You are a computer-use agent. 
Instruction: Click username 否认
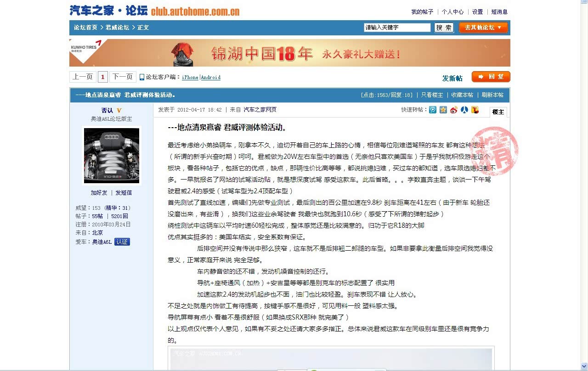tap(107, 111)
